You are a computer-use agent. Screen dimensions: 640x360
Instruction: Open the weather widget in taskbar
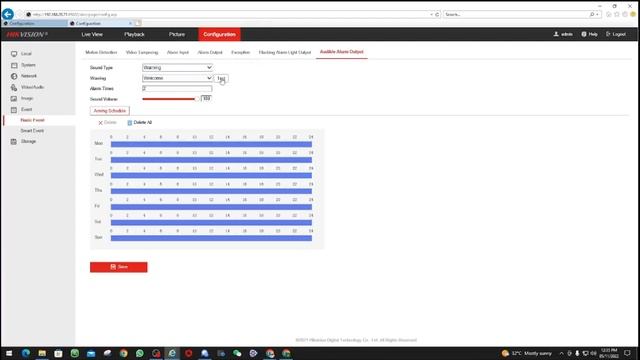[x=527, y=353]
